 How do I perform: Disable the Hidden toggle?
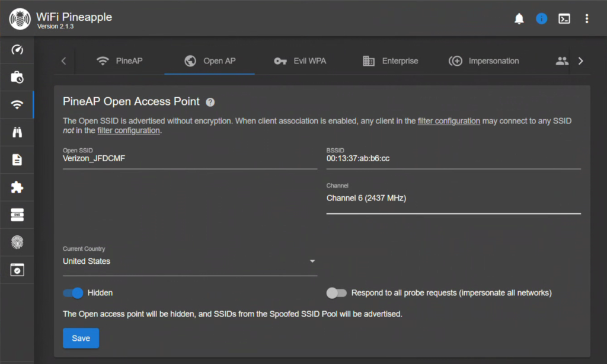73,293
